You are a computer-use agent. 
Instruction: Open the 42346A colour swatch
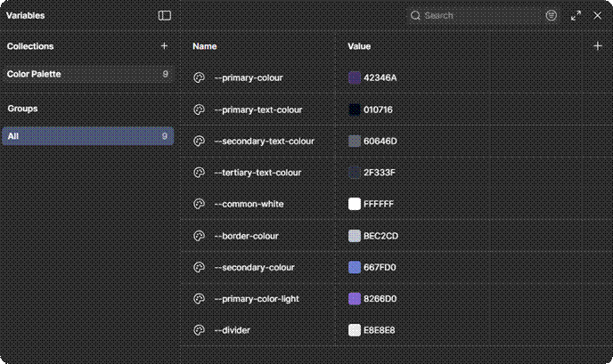pos(355,77)
